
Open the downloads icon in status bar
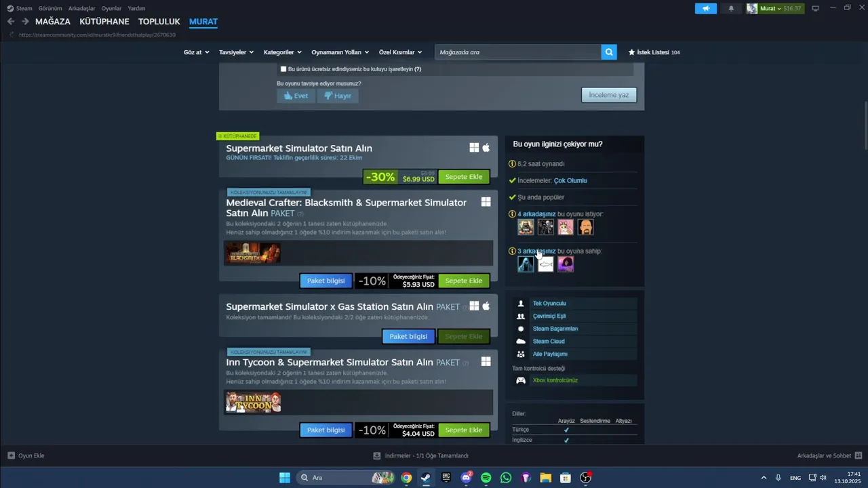coord(377,455)
